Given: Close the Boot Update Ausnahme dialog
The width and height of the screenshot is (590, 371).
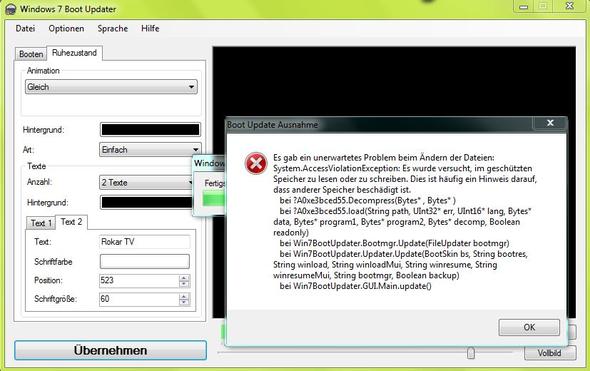Looking at the screenshot, I should point(550,123).
